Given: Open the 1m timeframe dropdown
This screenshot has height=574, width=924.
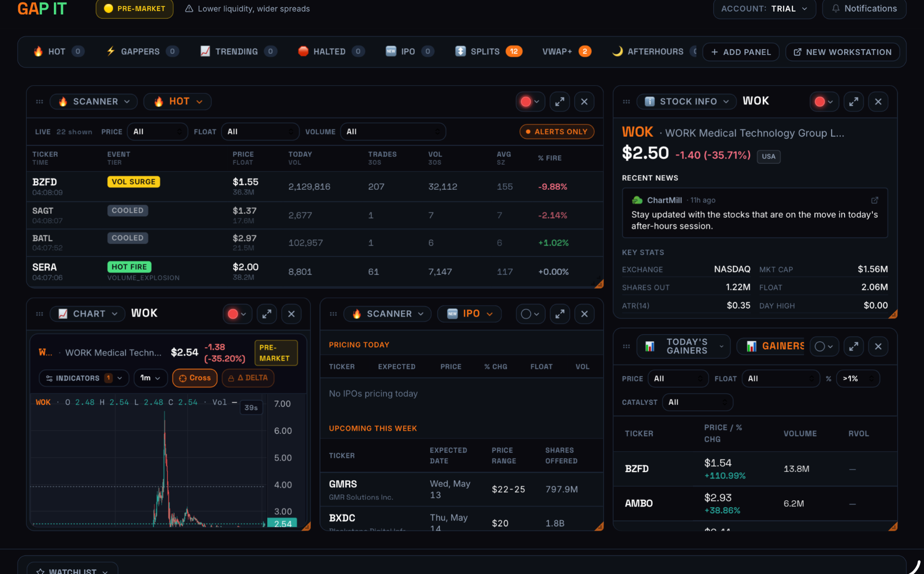Looking at the screenshot, I should (151, 378).
